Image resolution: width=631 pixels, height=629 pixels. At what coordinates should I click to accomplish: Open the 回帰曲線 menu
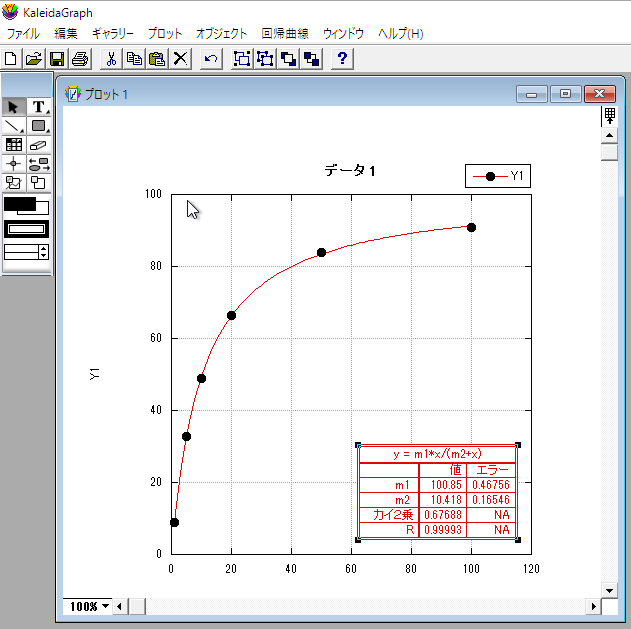[x=285, y=33]
